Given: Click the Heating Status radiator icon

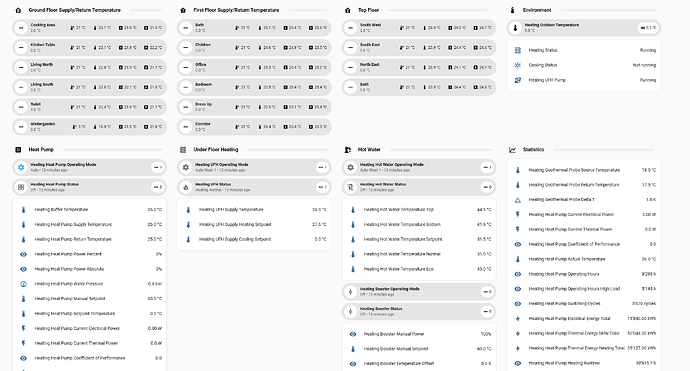Looking at the screenshot, I should pos(518,50).
